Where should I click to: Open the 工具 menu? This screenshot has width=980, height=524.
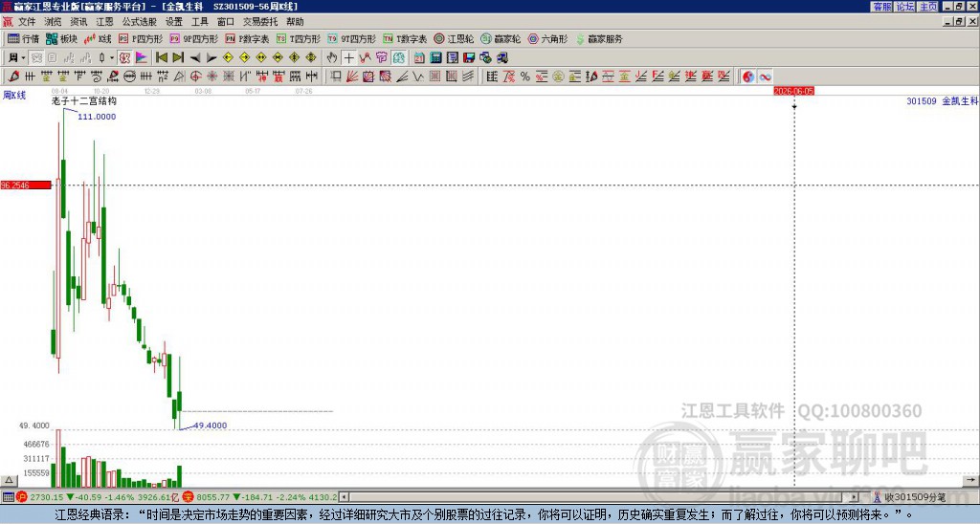coord(200,22)
